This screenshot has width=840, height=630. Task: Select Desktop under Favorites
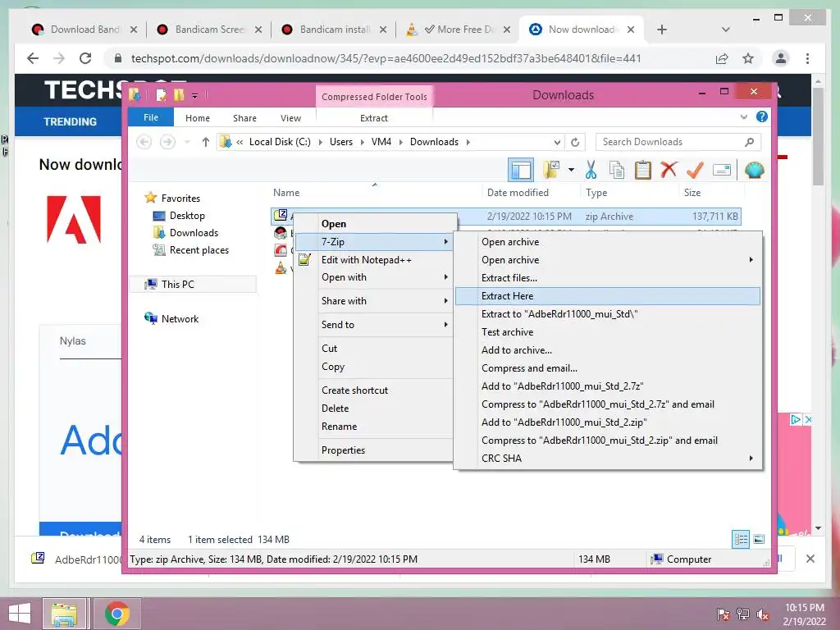186,216
